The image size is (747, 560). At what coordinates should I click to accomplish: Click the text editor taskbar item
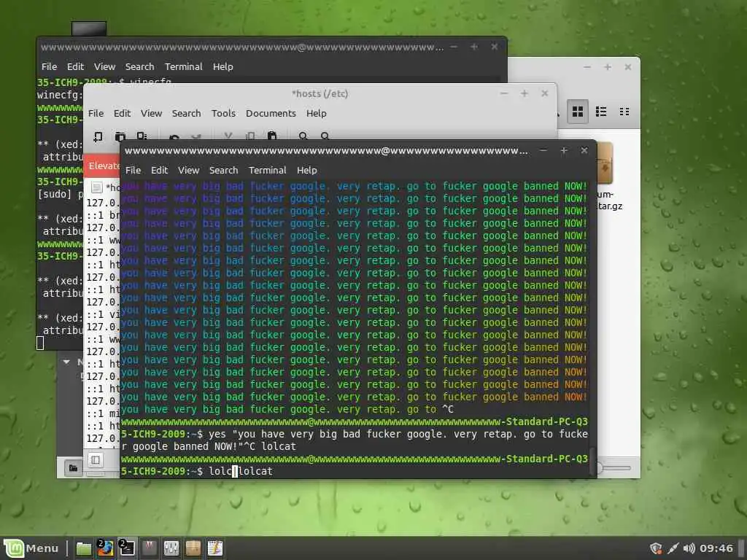tap(215, 548)
